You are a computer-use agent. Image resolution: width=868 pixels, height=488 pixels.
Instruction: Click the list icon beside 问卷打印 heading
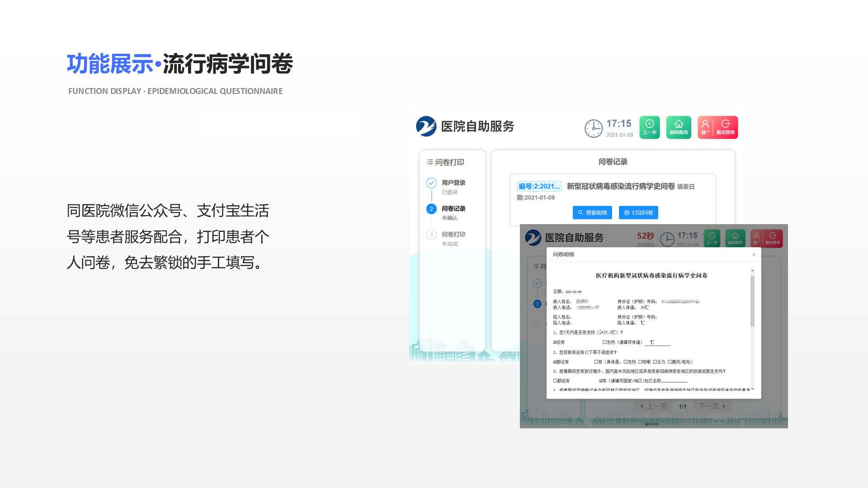tap(429, 162)
